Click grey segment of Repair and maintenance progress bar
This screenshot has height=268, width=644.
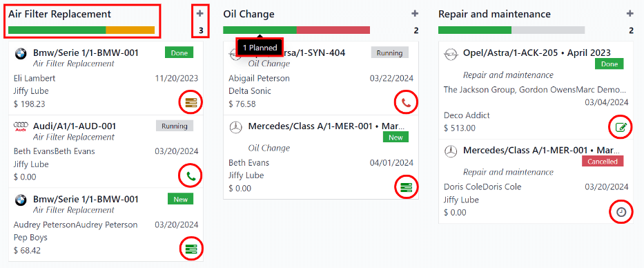[x=548, y=30]
